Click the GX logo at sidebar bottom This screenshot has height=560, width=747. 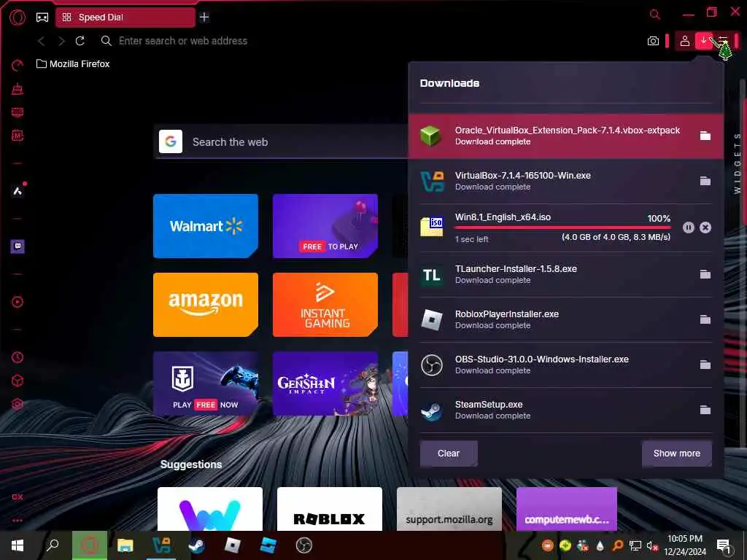(x=18, y=497)
